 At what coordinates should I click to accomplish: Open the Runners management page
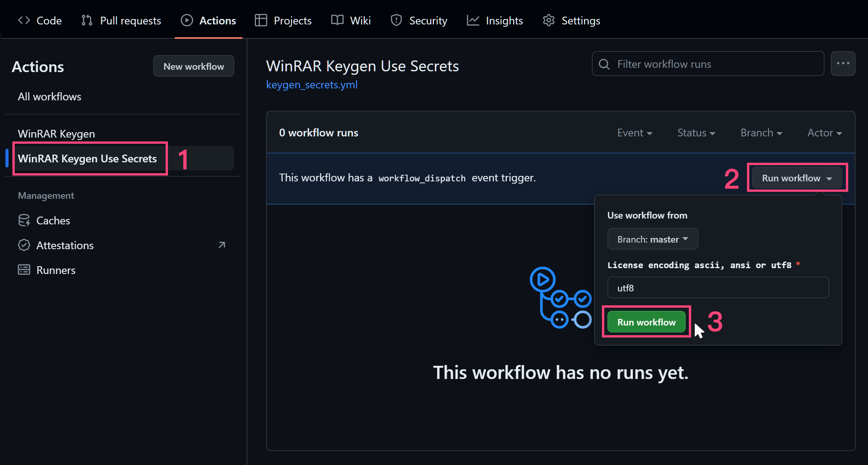[x=56, y=270]
